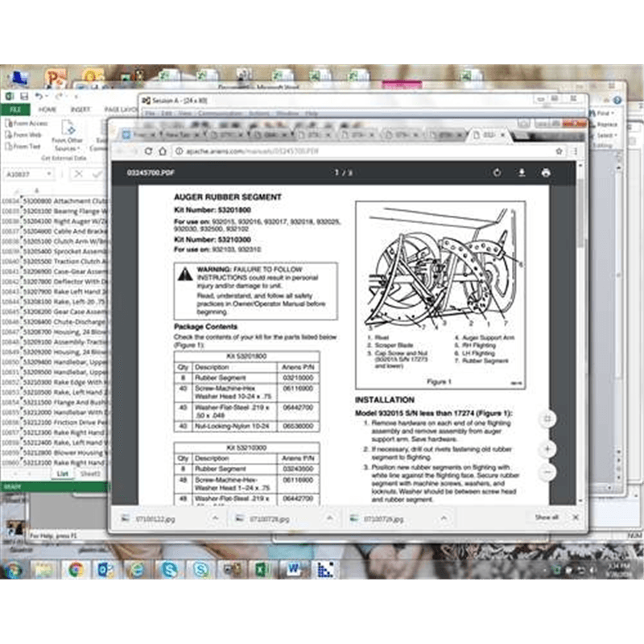644x644 pixels.
Task: Expand the Excel Name Box dropdown
Action: [x=56, y=174]
